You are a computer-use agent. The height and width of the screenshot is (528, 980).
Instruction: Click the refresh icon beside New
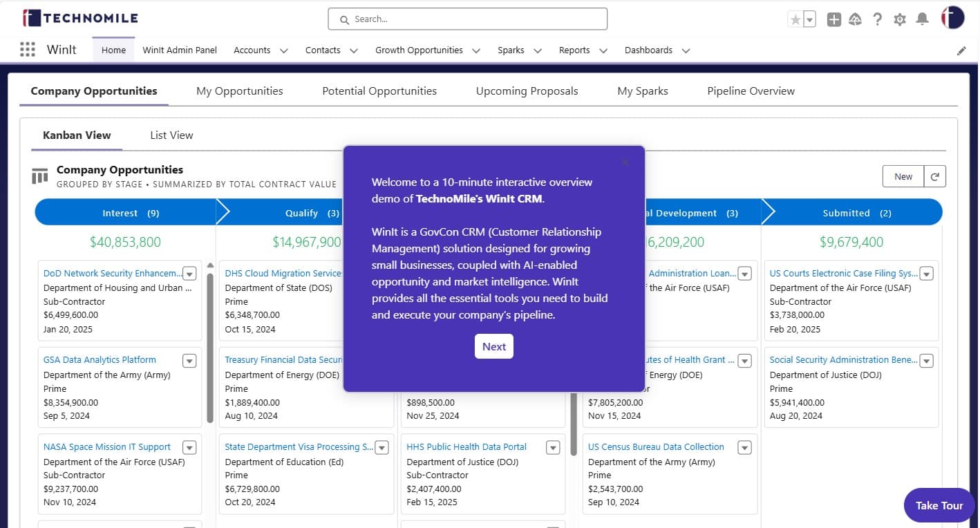click(x=935, y=176)
